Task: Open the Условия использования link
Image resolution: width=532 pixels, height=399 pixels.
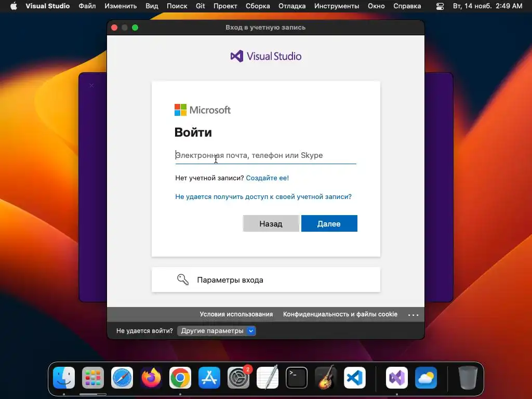Action: 236,314
